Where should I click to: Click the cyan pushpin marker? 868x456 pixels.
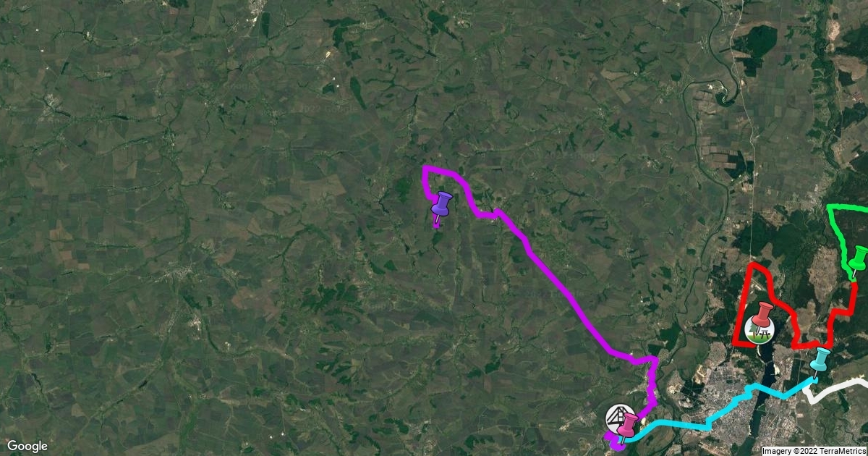click(x=820, y=359)
